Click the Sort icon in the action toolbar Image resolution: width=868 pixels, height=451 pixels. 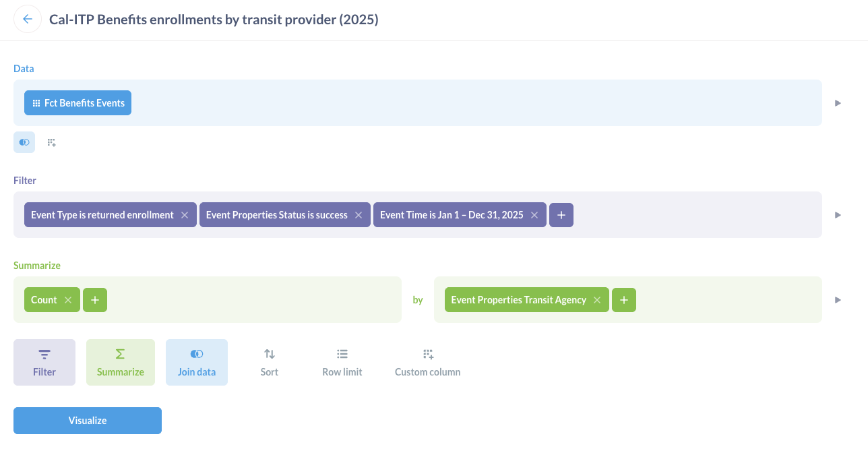pyautogui.click(x=269, y=353)
